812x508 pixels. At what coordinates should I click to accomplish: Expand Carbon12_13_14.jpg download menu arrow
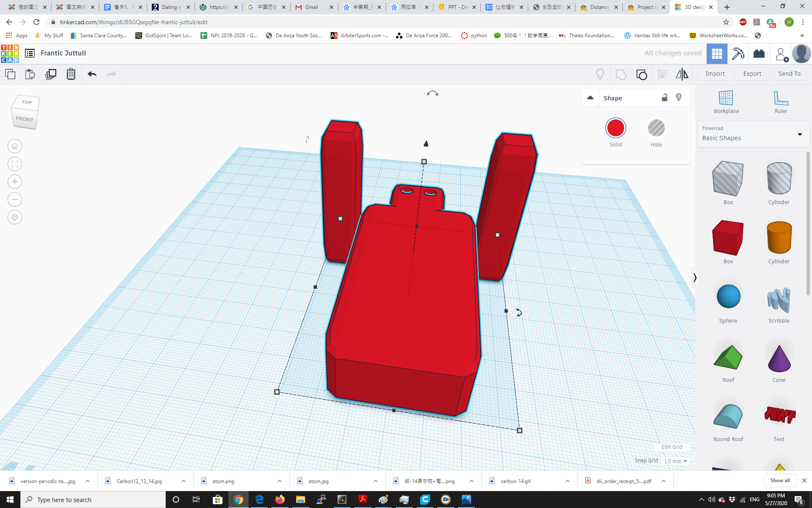coord(184,481)
